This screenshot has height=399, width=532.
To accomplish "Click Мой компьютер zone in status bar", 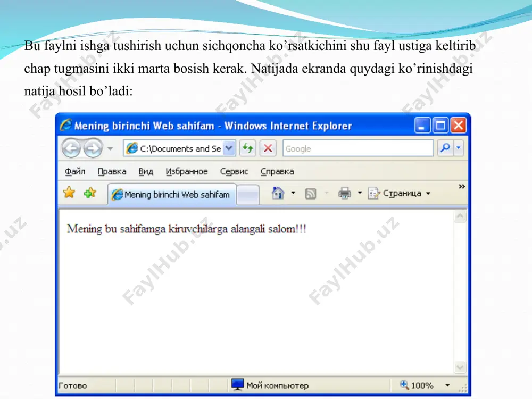I will pyautogui.click(x=270, y=385).
